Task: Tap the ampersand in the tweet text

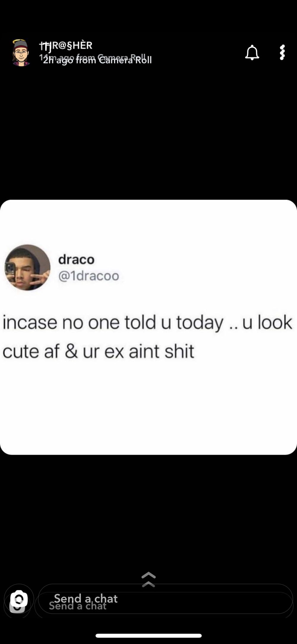Action: pyautogui.click(x=71, y=351)
